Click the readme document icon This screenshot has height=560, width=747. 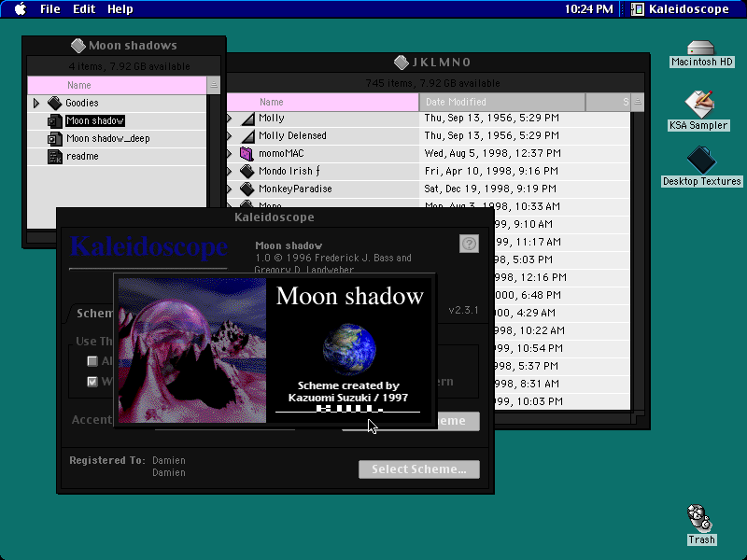click(x=55, y=156)
